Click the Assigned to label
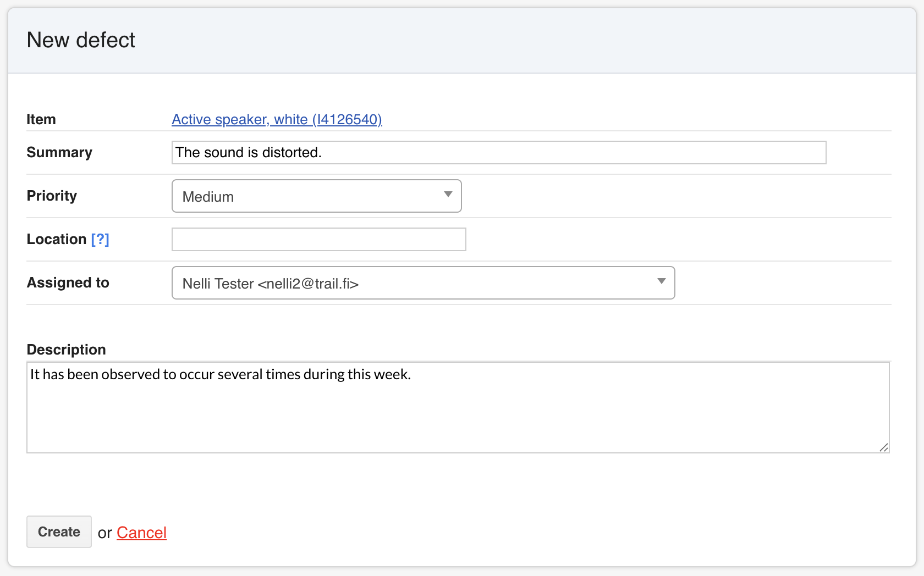 (68, 283)
